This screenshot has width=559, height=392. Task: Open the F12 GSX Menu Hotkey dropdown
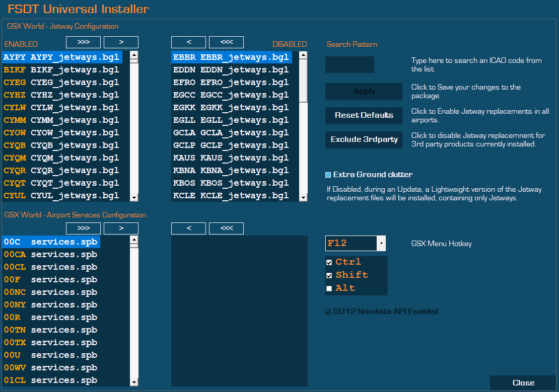tap(381, 244)
